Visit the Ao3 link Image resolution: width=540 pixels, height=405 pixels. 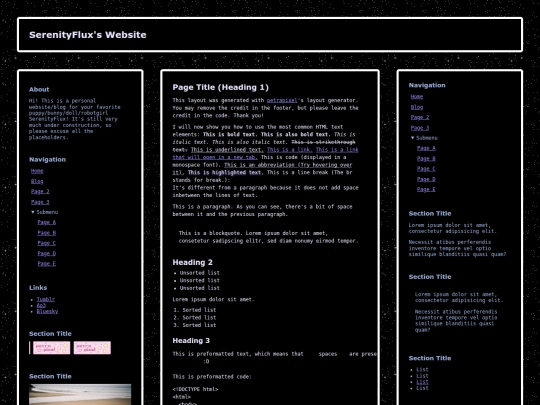(41, 305)
